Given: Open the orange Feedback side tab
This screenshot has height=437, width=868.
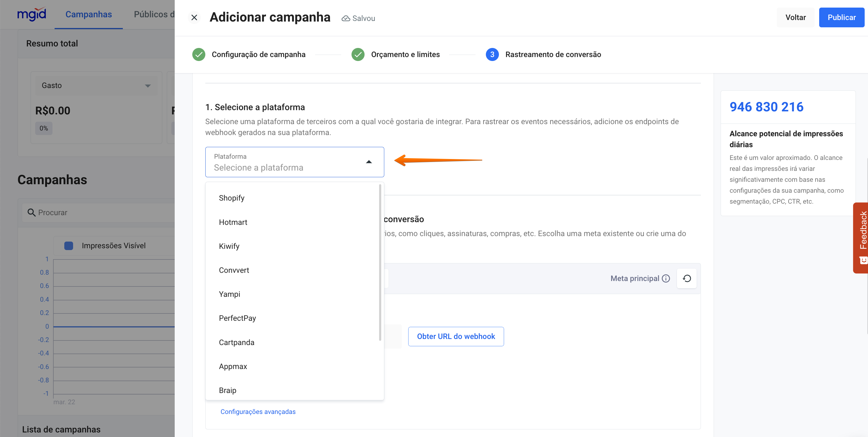Looking at the screenshot, I should pos(862,237).
